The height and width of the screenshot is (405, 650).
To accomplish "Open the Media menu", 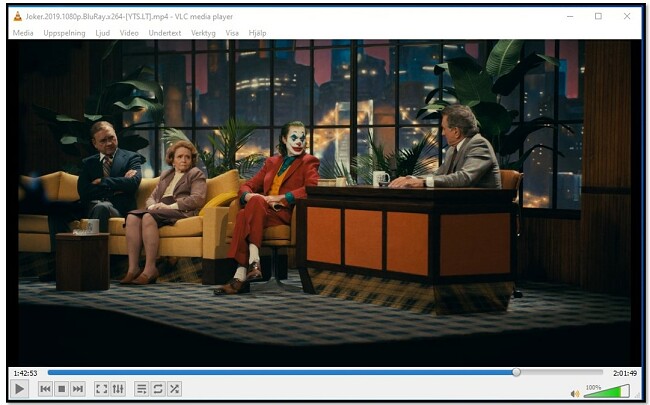I will [x=23, y=33].
